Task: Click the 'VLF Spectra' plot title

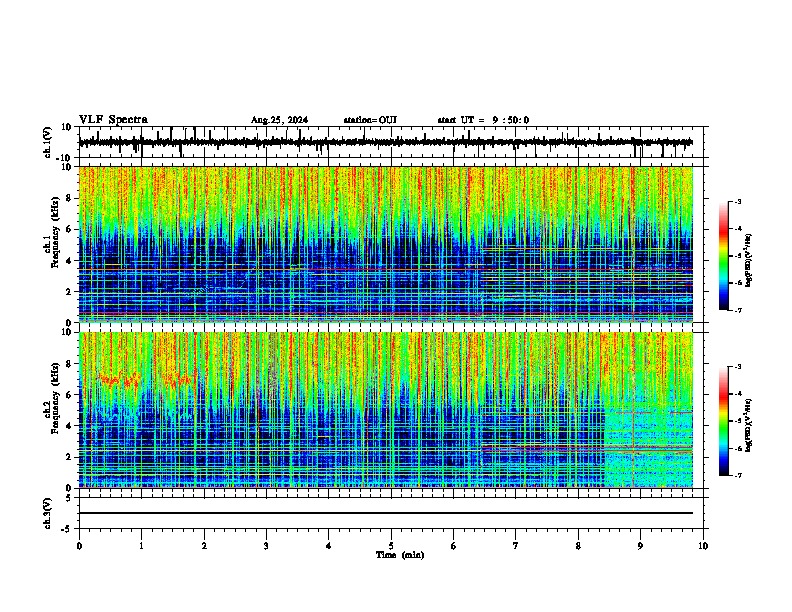Action: [x=113, y=120]
